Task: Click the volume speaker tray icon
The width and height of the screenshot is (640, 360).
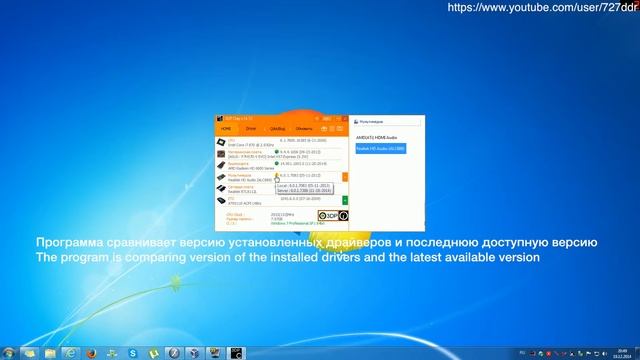Action: (604, 353)
